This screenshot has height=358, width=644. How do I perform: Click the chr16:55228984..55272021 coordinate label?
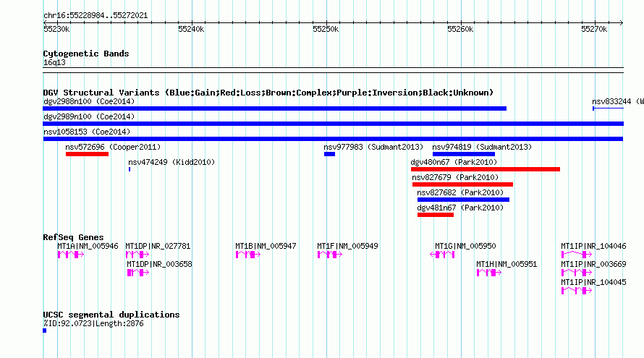96,15
